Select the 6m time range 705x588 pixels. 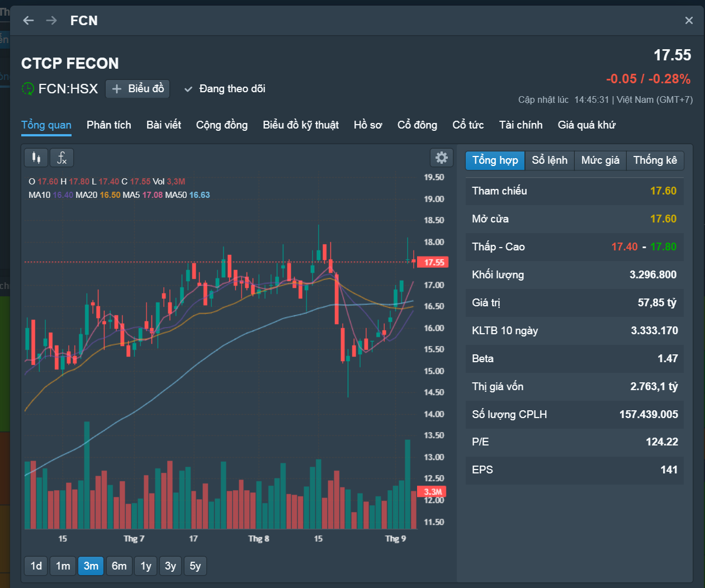click(x=119, y=566)
